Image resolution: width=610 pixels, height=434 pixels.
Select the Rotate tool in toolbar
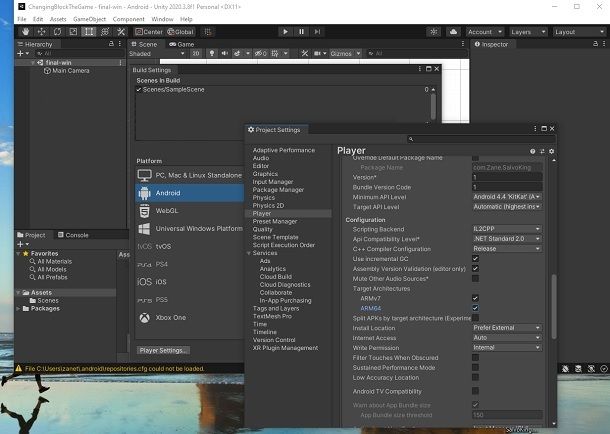click(x=57, y=32)
